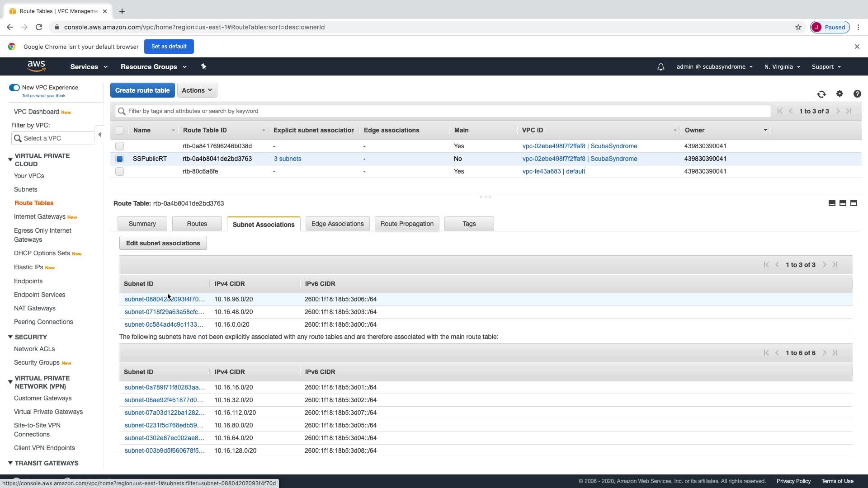Open the AWS notifications bell
This screenshot has height=488, width=868.
[x=660, y=67]
